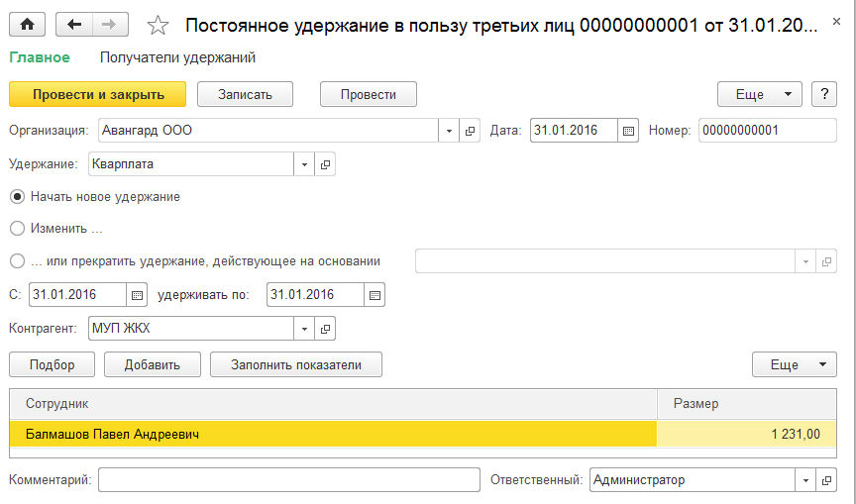Close the document form
Screen dimensions: 856x504
836,22
